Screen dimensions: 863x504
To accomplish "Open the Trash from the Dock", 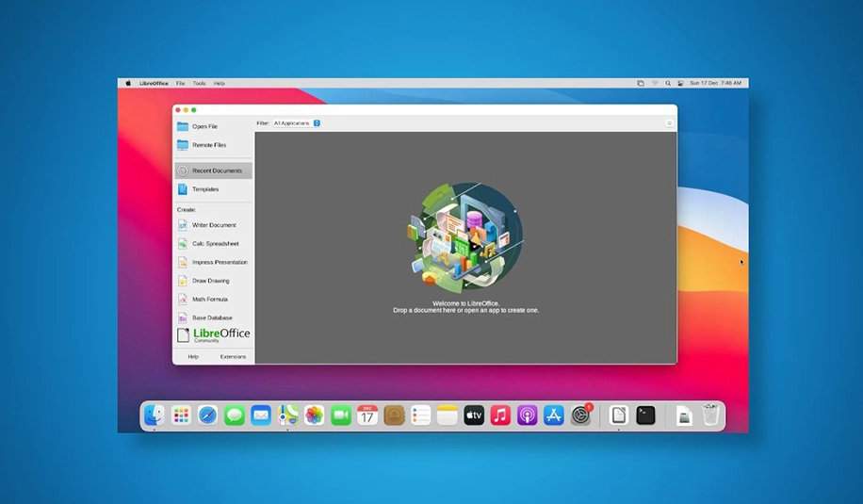I will click(x=710, y=415).
